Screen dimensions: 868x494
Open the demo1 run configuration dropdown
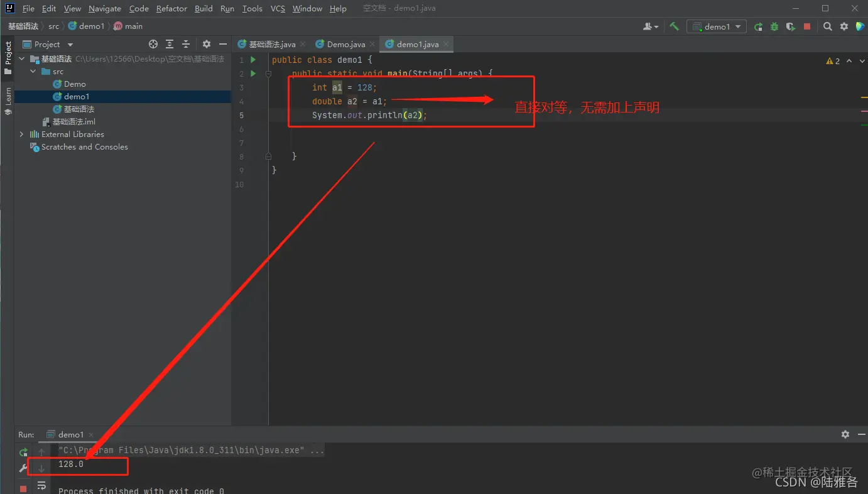coord(717,26)
